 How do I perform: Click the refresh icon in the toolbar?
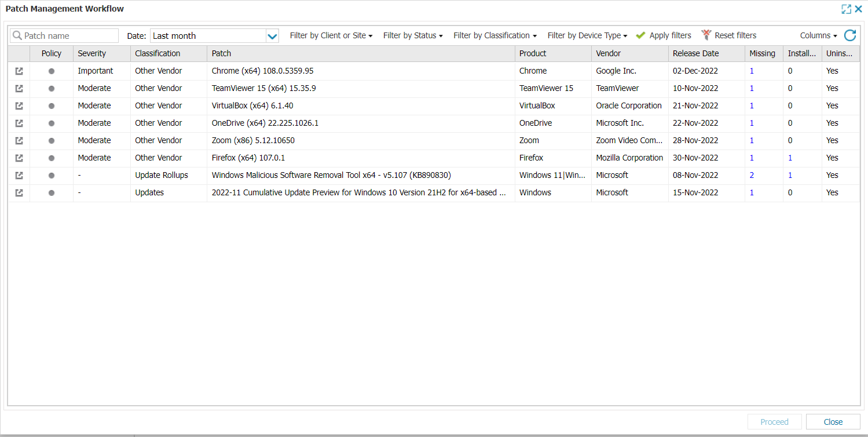(849, 35)
